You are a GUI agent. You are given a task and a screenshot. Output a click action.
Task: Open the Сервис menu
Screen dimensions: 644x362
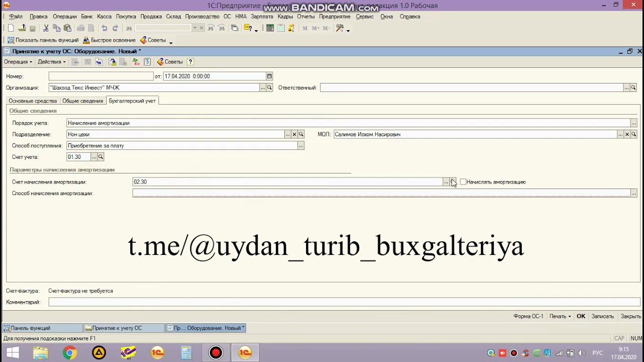[x=365, y=17]
